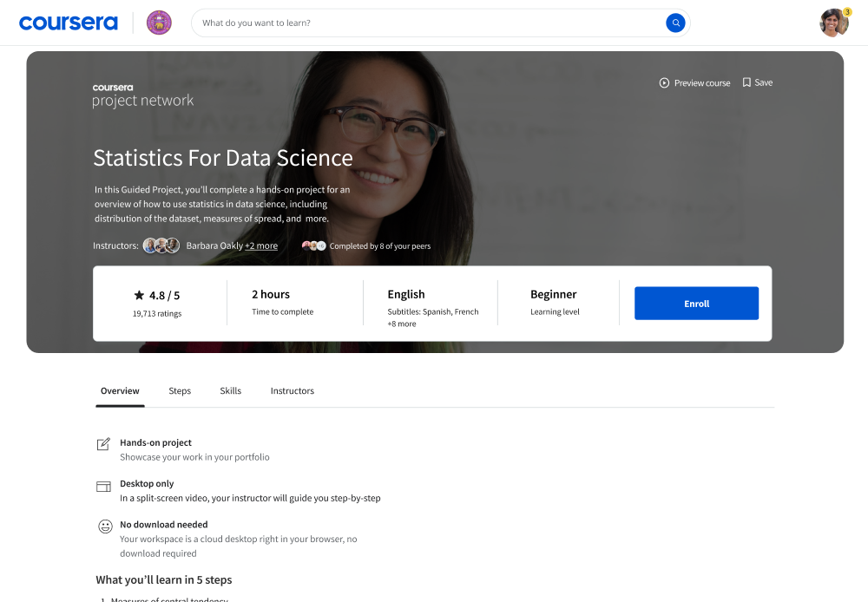Image resolution: width=868 pixels, height=602 pixels.
Task: Click the 2 hours duration text
Action: click(271, 294)
